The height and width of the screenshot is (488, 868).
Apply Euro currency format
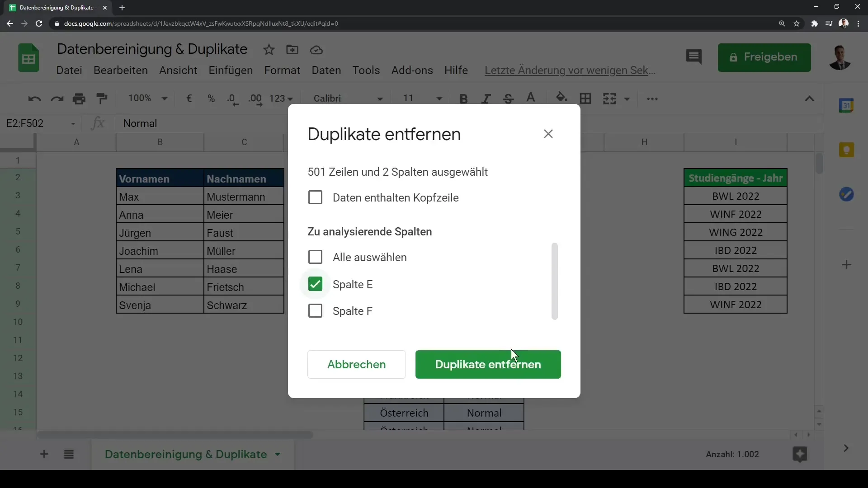tap(189, 99)
